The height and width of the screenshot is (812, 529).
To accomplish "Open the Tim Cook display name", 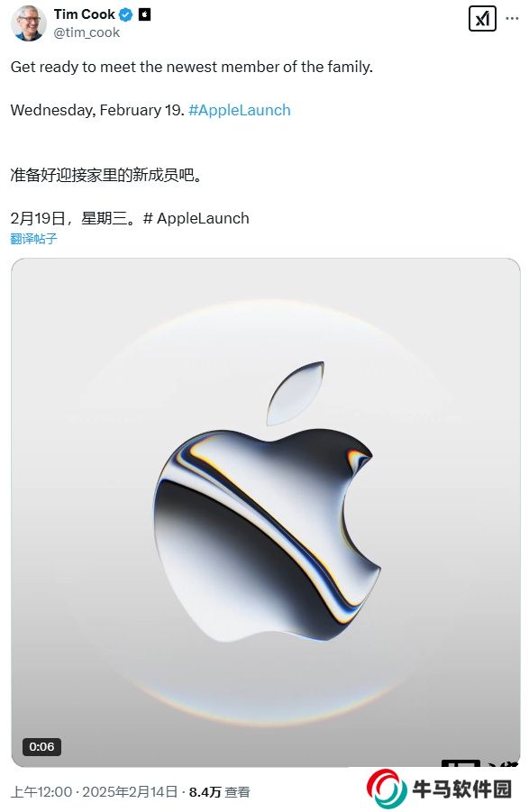I will tap(85, 14).
